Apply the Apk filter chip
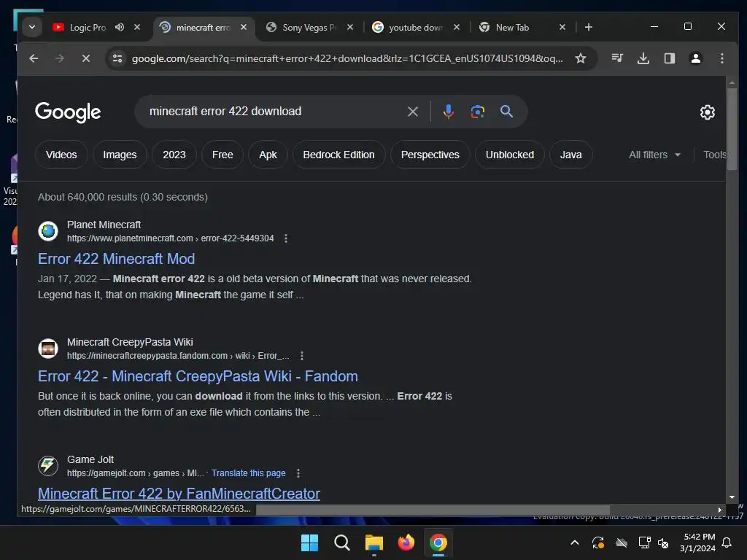Screen dimensions: 747x560 coord(268,155)
